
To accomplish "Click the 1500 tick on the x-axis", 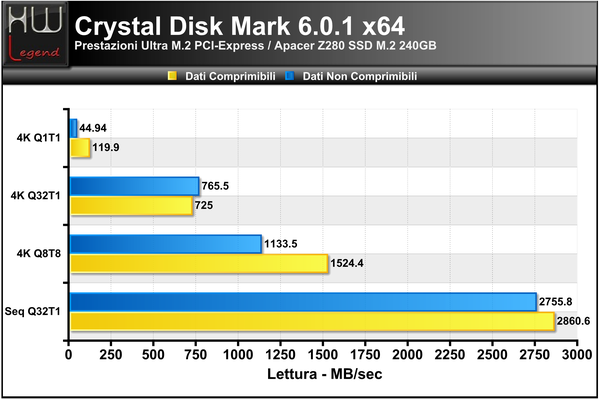I will pyautogui.click(x=323, y=355).
